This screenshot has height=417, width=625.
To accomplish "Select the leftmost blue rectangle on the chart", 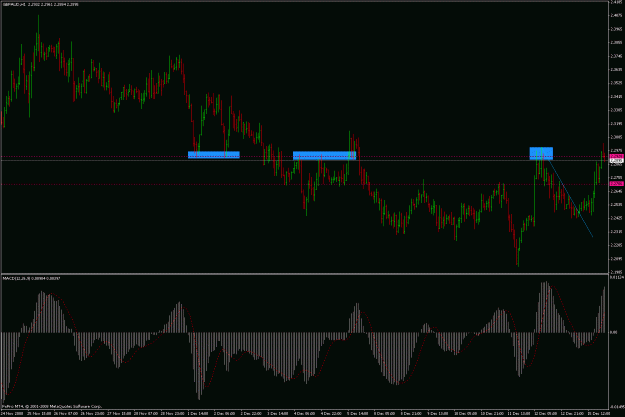I will [x=214, y=155].
